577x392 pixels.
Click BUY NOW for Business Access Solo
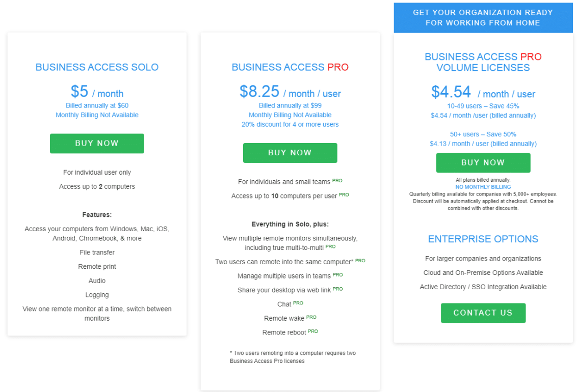(97, 144)
